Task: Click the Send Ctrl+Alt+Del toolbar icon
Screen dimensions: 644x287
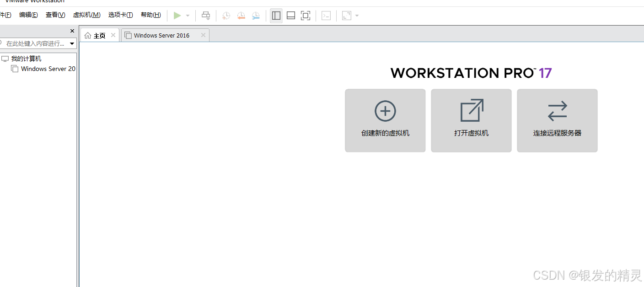Action: tap(206, 16)
